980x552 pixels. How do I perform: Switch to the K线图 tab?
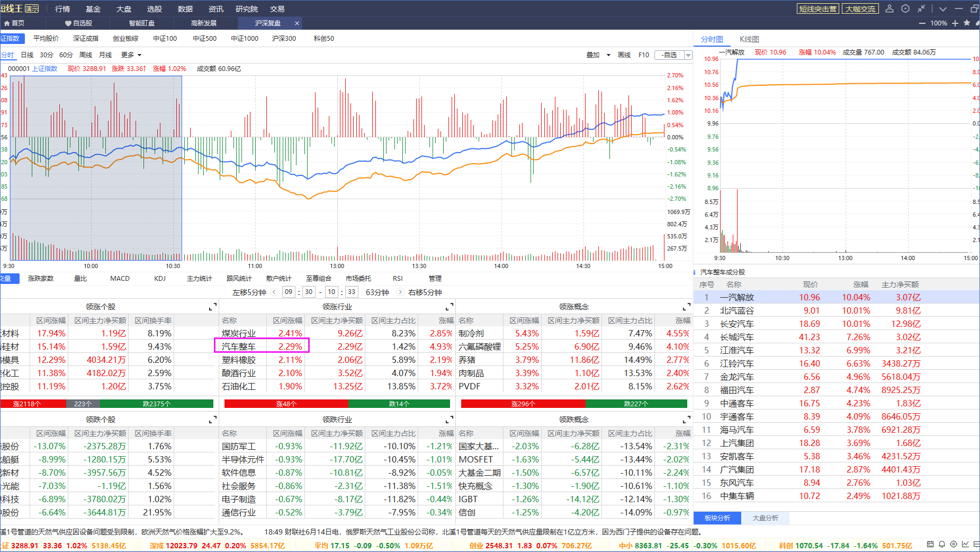coord(749,39)
